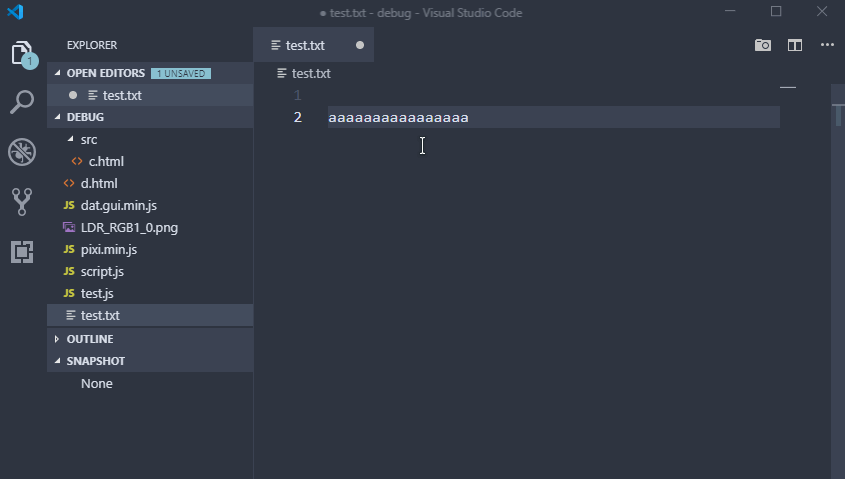Click image icon of LDR_RGB1_0.png
This screenshot has width=845, height=479.
coord(69,227)
